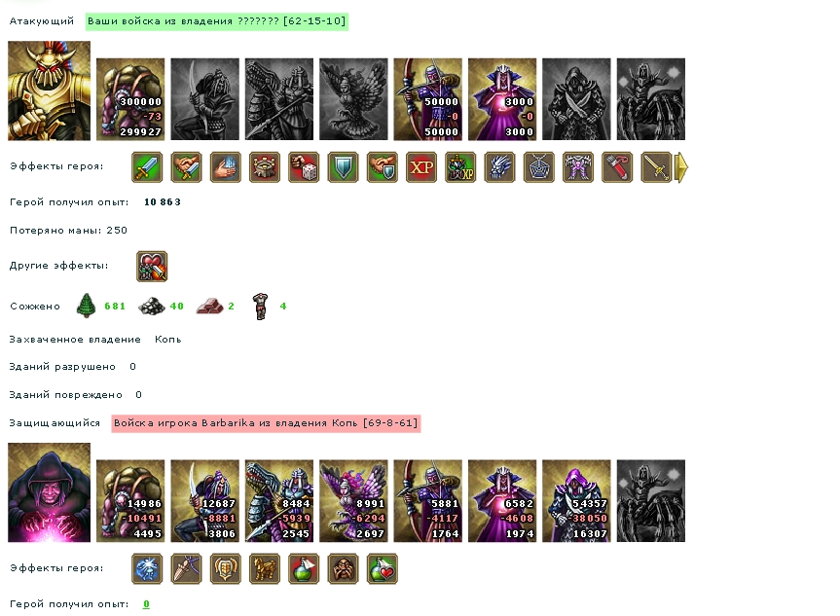Click the red XP hero effect icon

[x=421, y=167]
